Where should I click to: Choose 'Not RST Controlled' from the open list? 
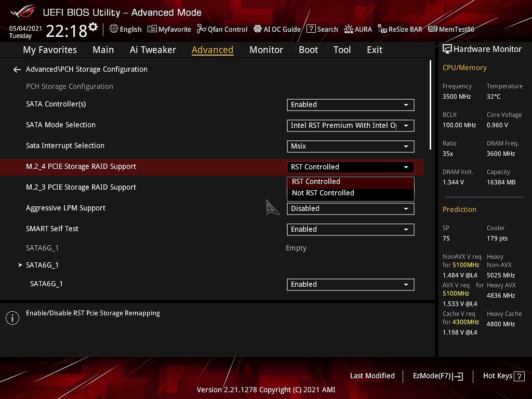tap(323, 193)
